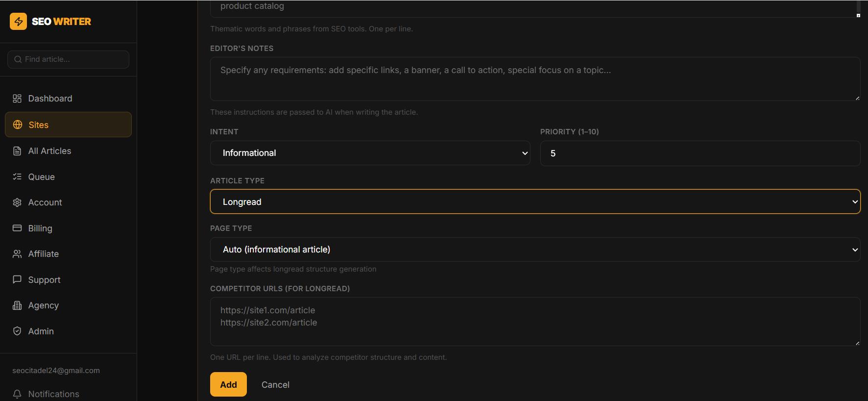This screenshot has height=401, width=868.
Task: Open the Notifications entry in sidebar
Action: tap(68, 394)
